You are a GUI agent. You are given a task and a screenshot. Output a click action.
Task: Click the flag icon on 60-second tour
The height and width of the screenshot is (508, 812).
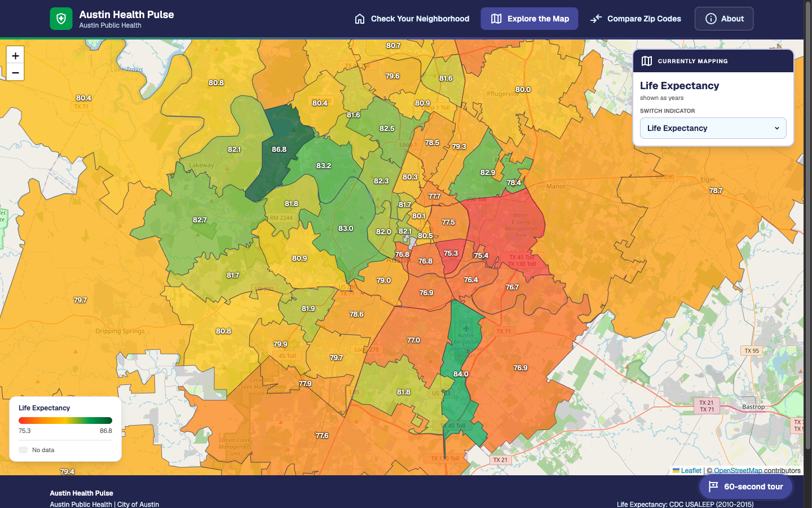coord(713,487)
